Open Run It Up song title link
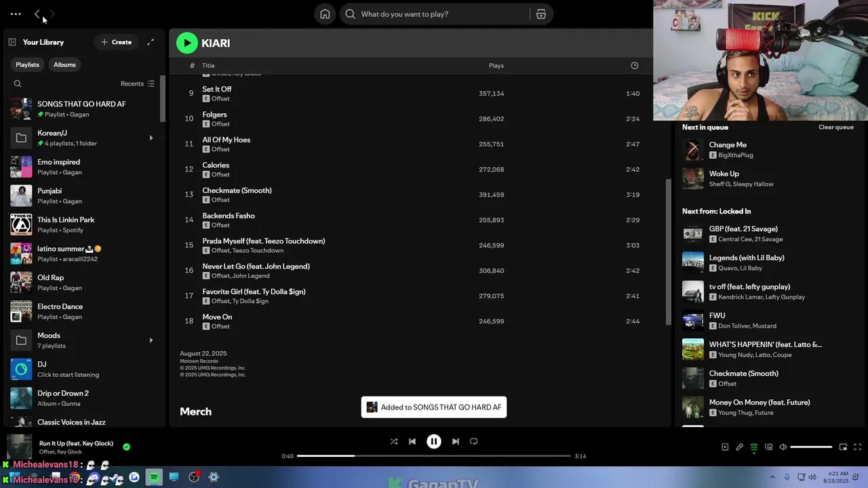The height and width of the screenshot is (488, 868). click(76, 443)
